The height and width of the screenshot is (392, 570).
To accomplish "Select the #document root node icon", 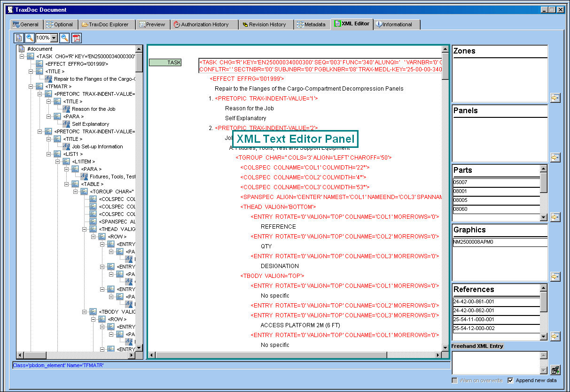I will point(22,49).
